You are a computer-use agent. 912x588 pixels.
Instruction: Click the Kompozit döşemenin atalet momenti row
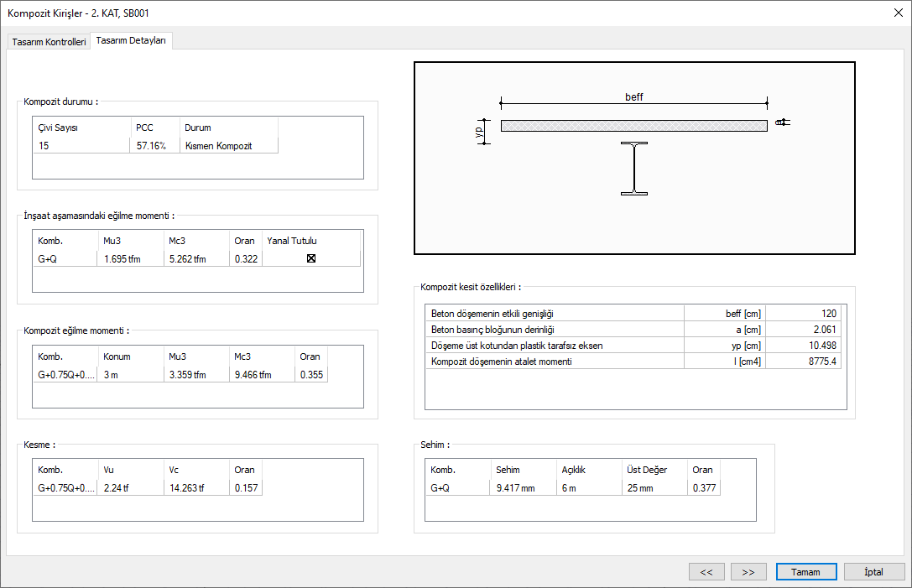(x=554, y=361)
